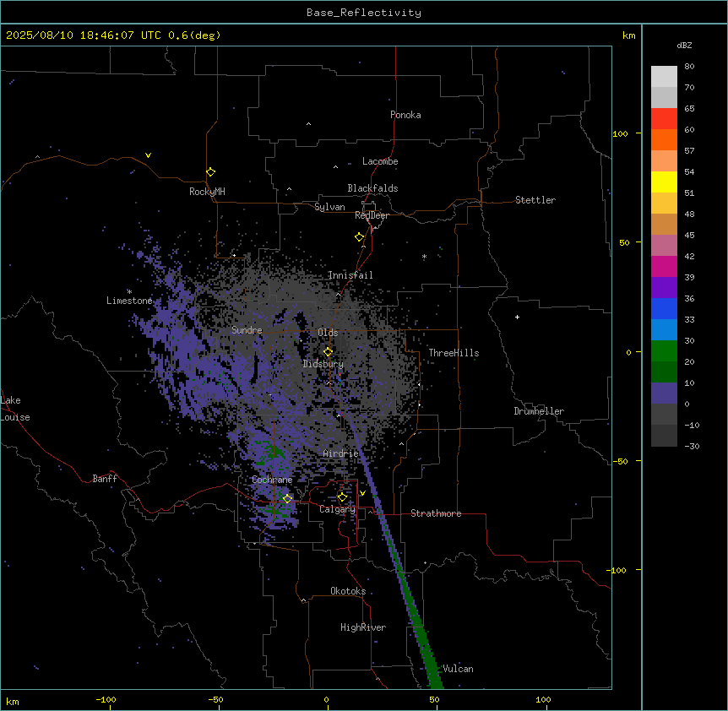Select the yellow V marker east of Calgary
The image size is (728, 711).
coord(362,493)
